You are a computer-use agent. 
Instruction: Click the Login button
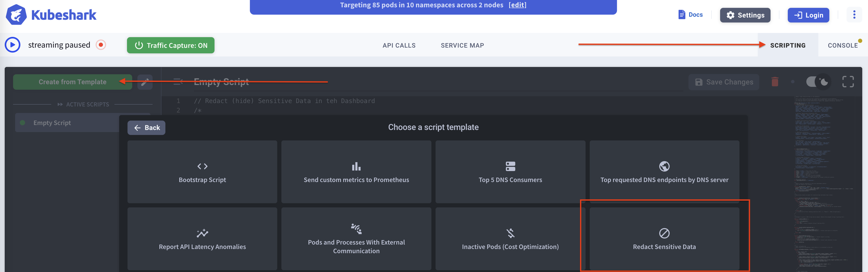tap(808, 15)
